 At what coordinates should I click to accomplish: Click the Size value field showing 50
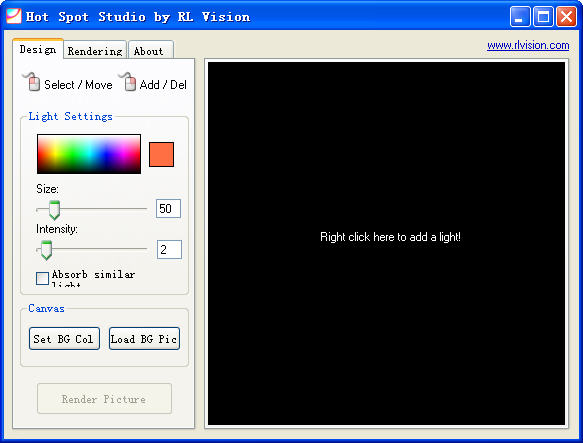click(x=168, y=208)
